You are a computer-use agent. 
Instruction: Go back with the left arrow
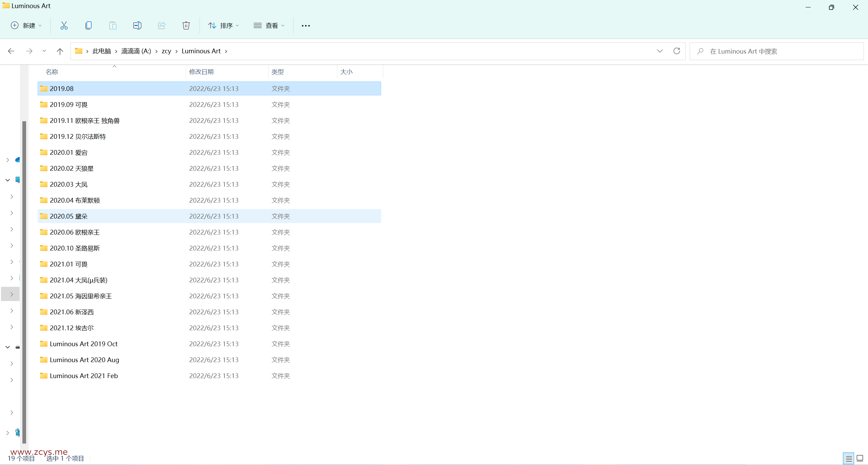point(11,51)
